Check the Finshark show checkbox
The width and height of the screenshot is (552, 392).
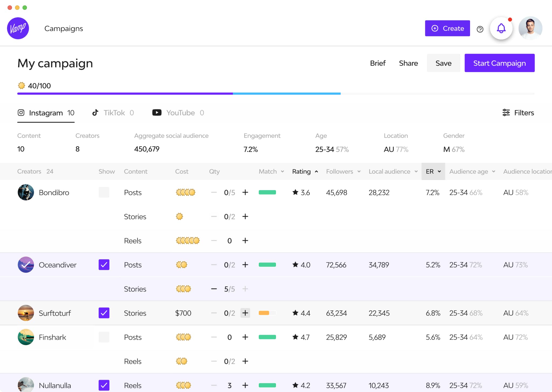click(104, 337)
